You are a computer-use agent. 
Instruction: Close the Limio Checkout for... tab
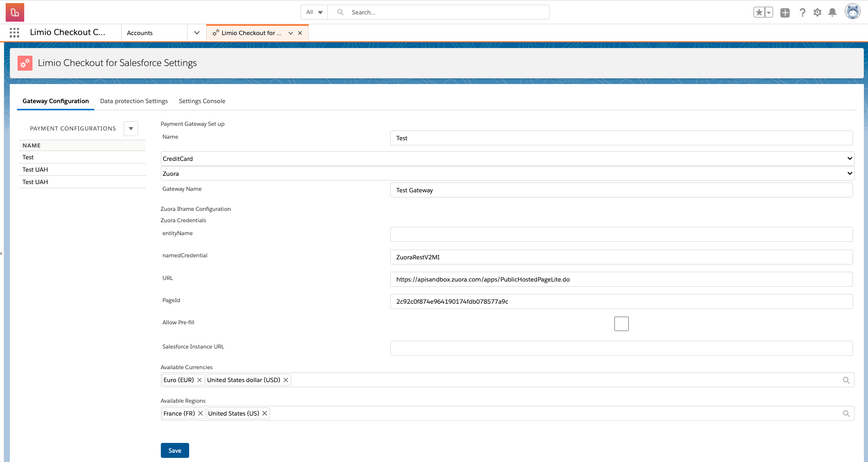pyautogui.click(x=300, y=33)
